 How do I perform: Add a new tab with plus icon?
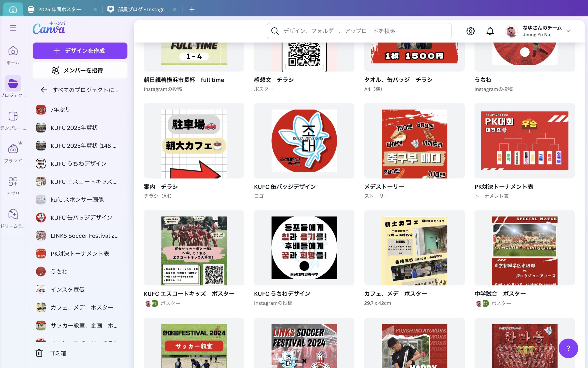point(192,9)
